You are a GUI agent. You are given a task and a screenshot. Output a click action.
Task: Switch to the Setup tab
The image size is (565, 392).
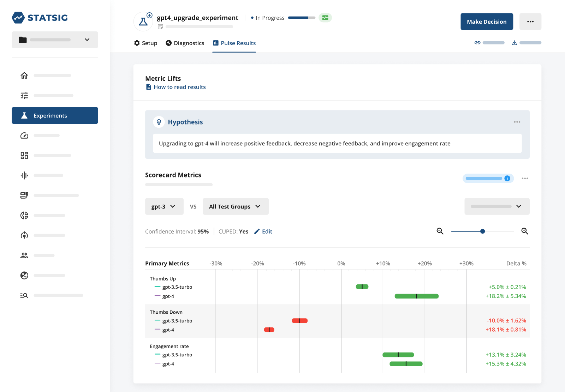[145, 43]
